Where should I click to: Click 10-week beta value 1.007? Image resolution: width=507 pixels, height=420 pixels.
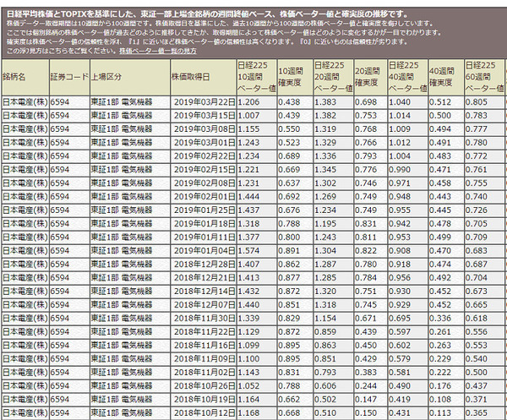point(257,116)
